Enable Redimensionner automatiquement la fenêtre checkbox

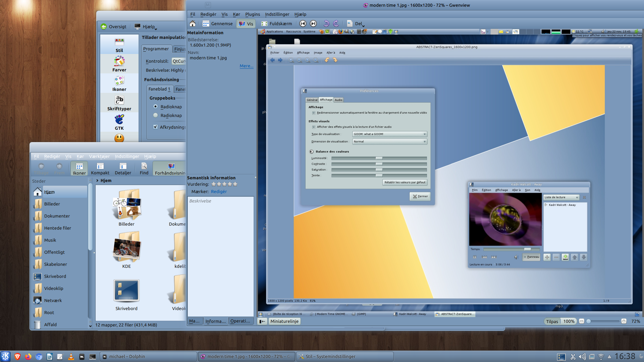[x=314, y=113]
